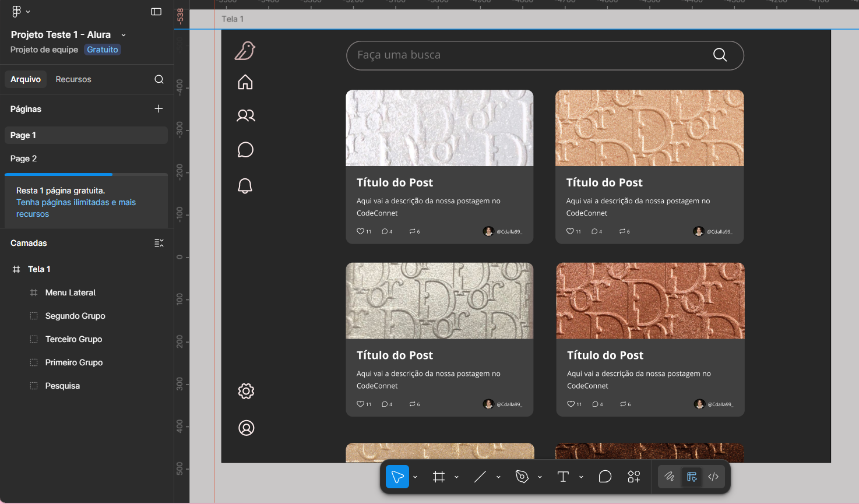Open the Line shape tools dropdown

click(498, 477)
